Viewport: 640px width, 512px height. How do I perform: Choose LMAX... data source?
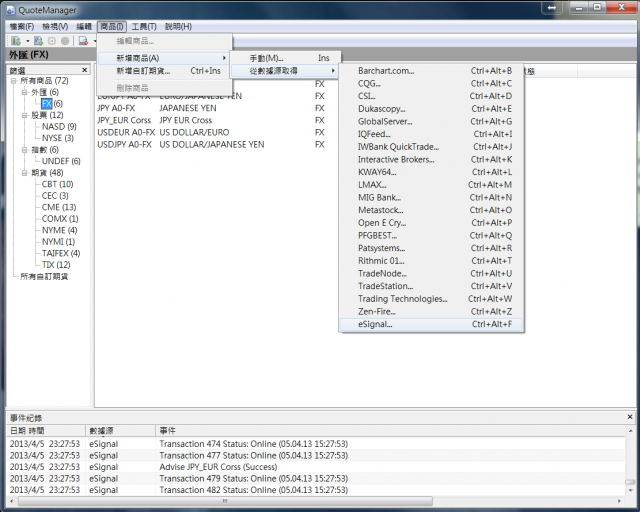tap(431, 185)
